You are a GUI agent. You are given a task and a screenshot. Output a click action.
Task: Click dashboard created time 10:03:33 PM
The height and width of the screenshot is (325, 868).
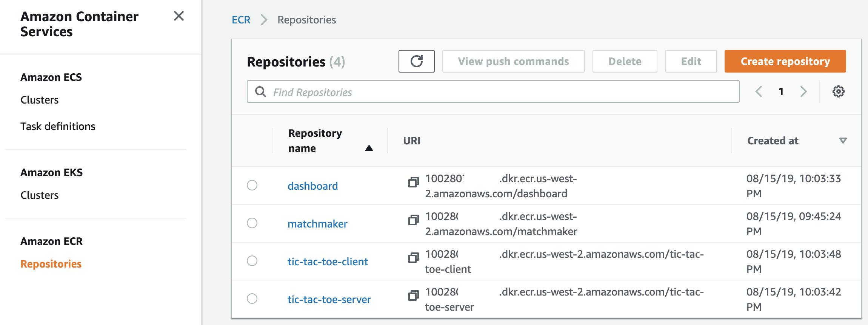[794, 186]
